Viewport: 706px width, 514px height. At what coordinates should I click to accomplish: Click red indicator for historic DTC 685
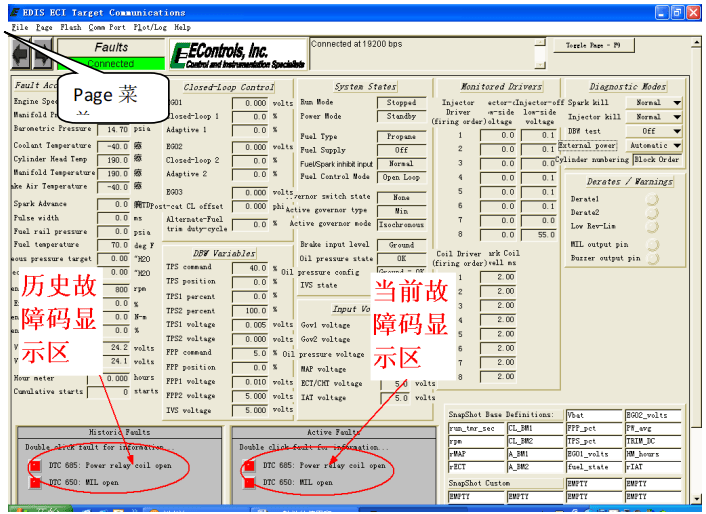tap(35, 465)
